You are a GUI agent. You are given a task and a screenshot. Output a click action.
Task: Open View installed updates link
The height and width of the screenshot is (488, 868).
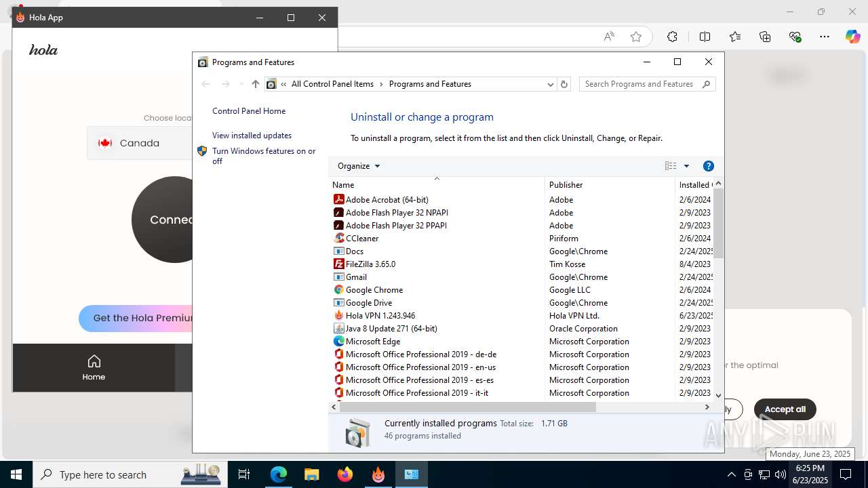252,136
